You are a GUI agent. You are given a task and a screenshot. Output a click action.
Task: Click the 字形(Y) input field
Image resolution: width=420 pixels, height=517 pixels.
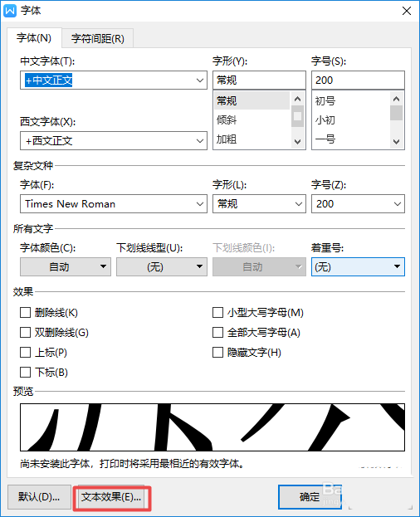coord(259,80)
